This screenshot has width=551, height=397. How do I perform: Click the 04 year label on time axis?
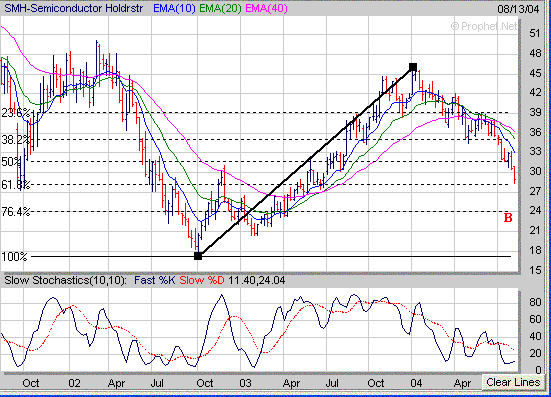416,383
